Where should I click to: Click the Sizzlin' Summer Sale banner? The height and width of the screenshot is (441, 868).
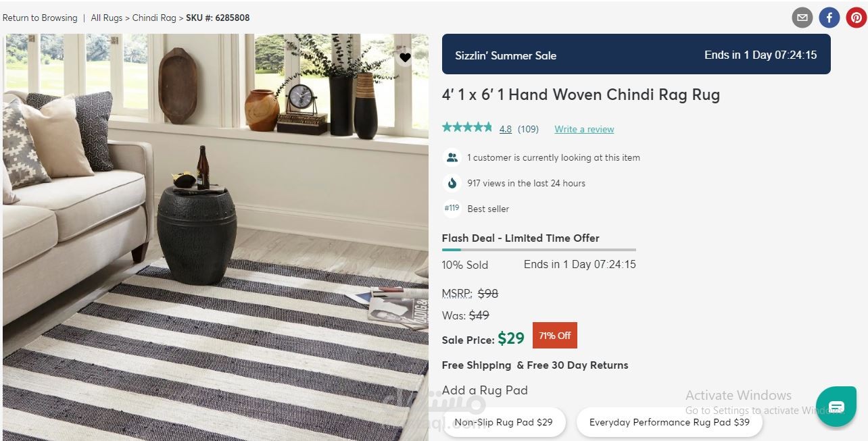point(636,54)
